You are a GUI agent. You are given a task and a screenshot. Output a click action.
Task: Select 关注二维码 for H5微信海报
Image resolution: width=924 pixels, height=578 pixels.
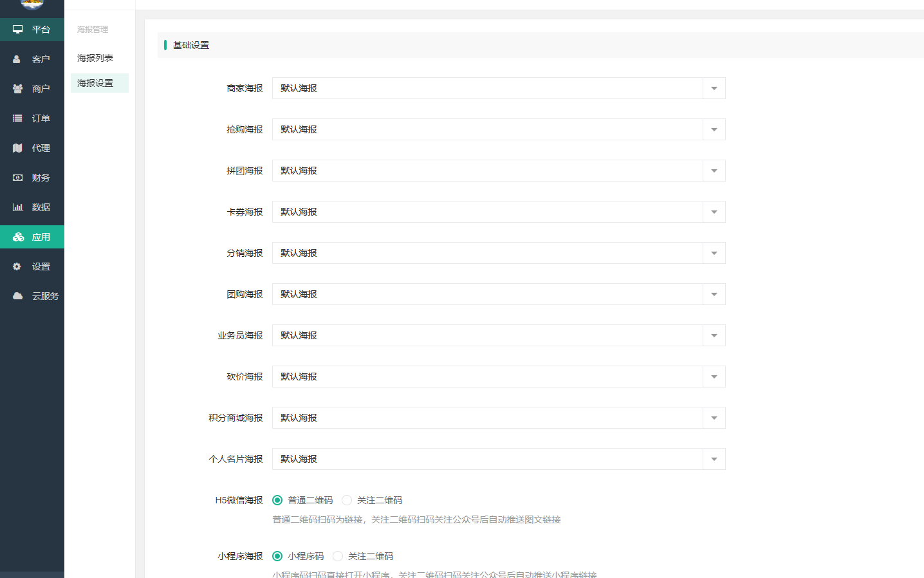click(x=347, y=500)
